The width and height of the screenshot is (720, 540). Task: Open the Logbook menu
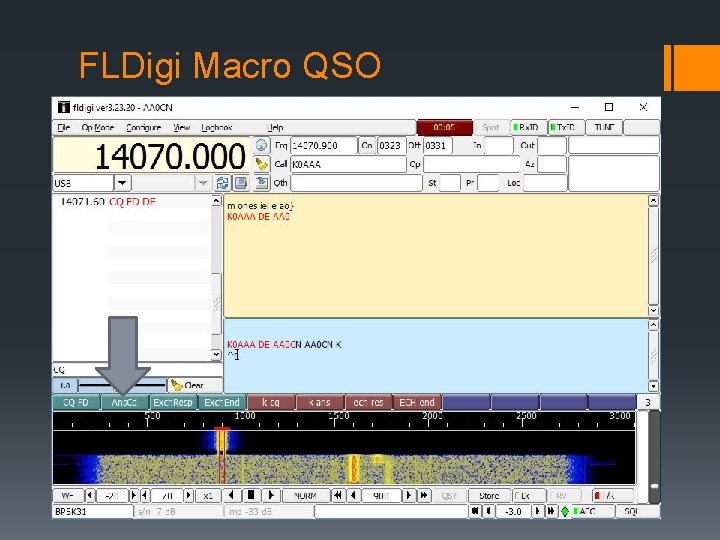click(x=217, y=127)
